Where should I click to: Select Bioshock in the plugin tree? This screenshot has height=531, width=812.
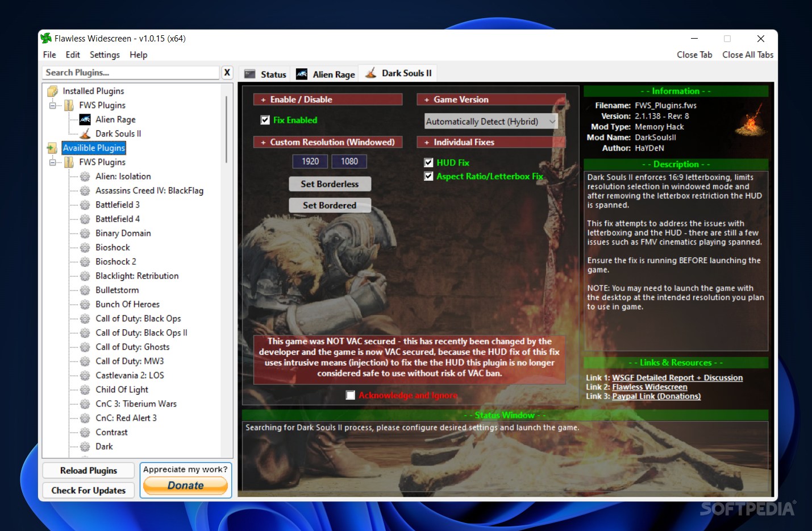pyautogui.click(x=113, y=247)
